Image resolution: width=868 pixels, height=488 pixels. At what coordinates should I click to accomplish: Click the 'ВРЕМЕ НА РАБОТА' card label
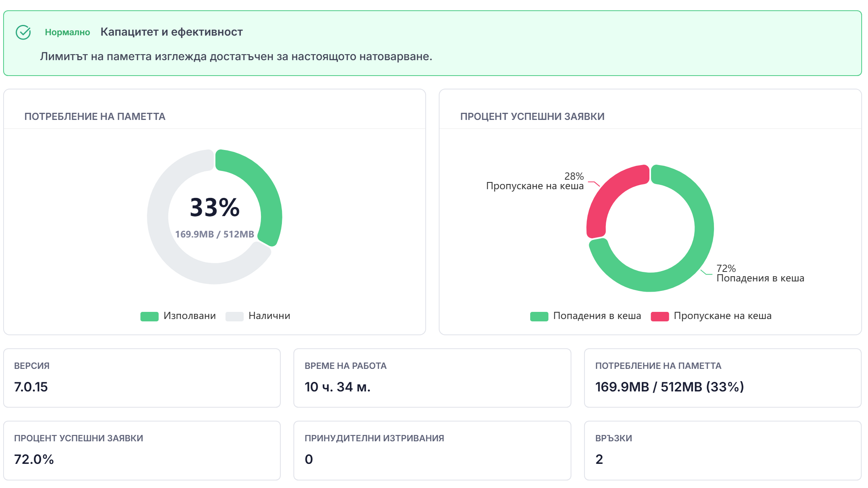[345, 366]
